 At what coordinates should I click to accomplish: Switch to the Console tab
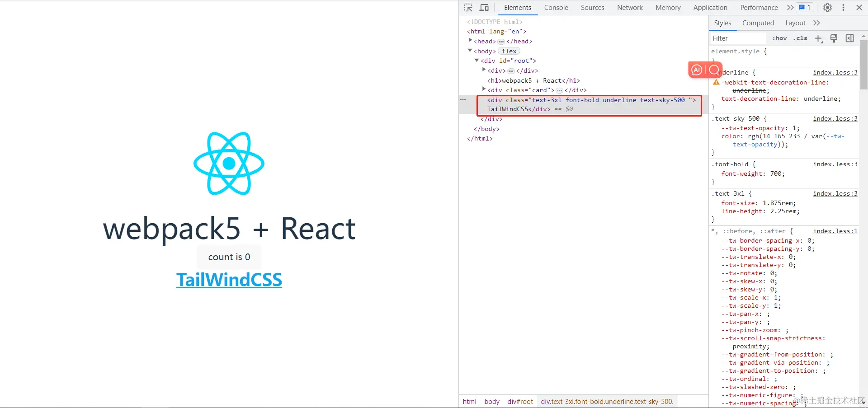[556, 8]
